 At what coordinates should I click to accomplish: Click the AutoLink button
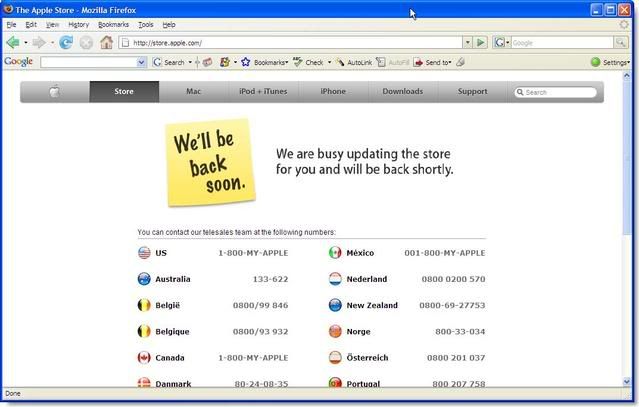click(x=354, y=62)
